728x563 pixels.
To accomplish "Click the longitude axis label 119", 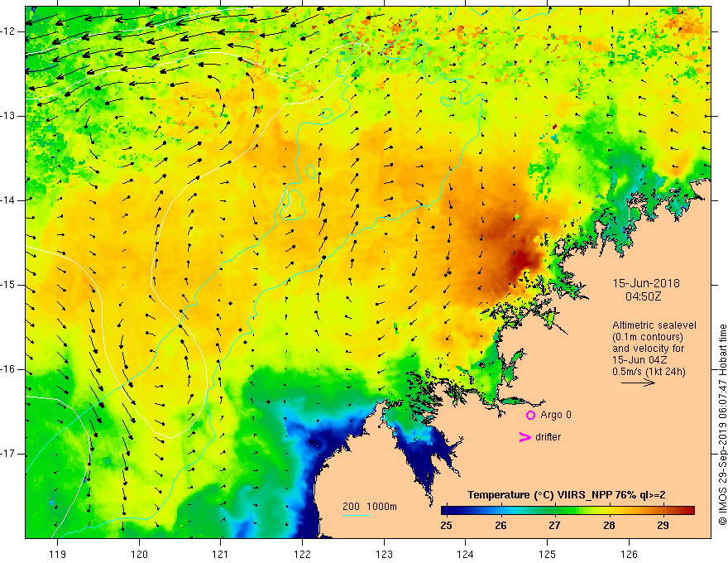I will point(58,554).
